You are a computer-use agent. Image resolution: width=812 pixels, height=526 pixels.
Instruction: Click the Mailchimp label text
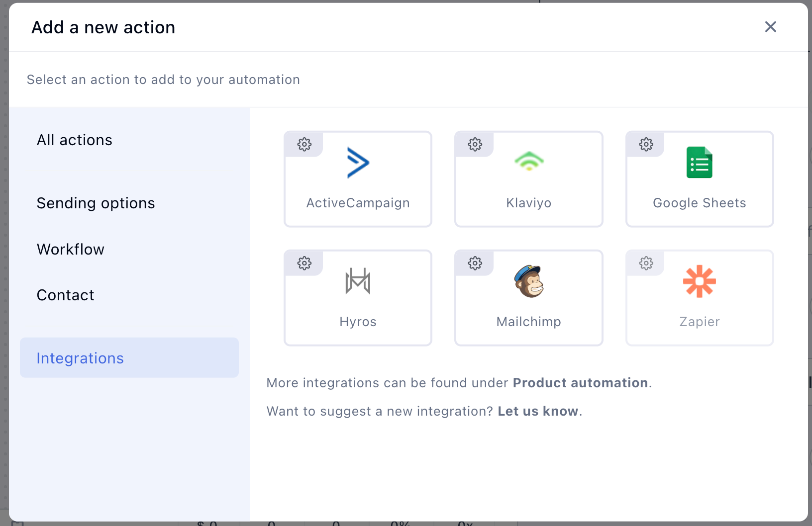pyautogui.click(x=529, y=322)
